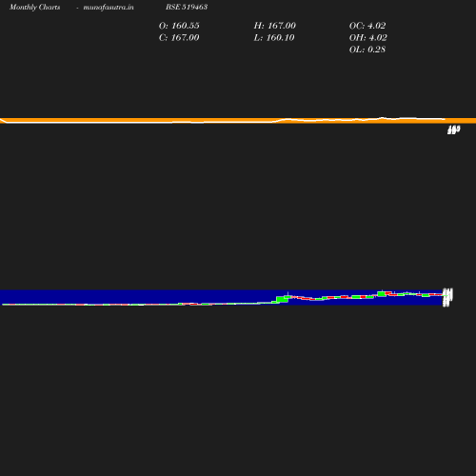Select the OL: 0.28 value

[x=367, y=50]
